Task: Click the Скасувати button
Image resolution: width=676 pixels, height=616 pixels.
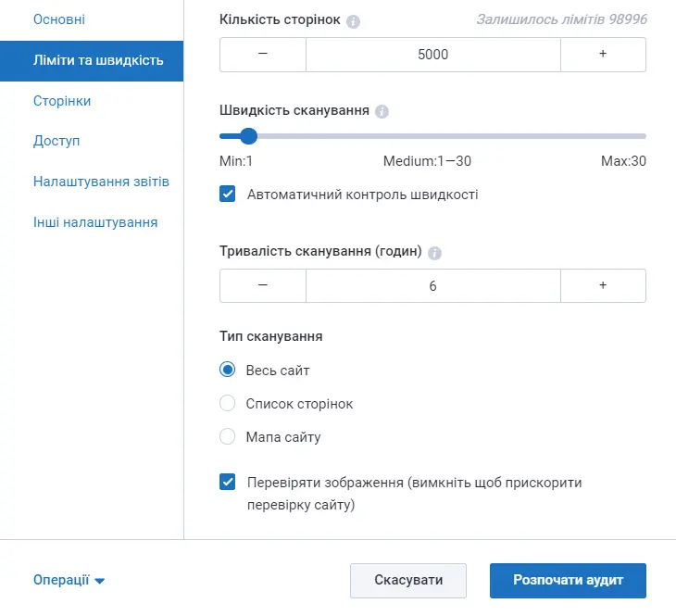Action: coord(408,580)
